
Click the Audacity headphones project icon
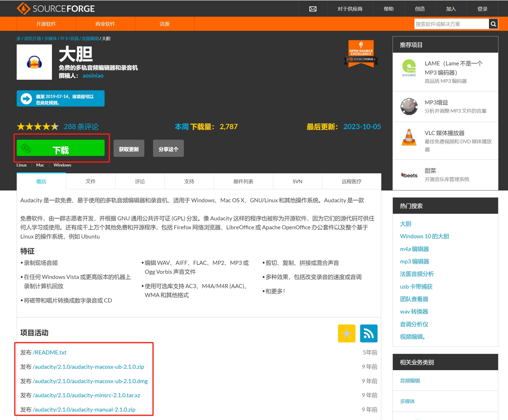click(x=34, y=62)
